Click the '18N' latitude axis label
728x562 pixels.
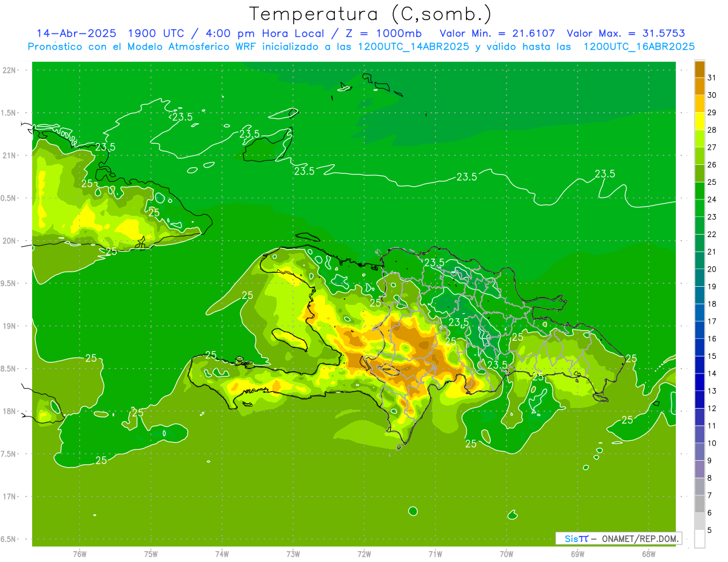(9, 411)
